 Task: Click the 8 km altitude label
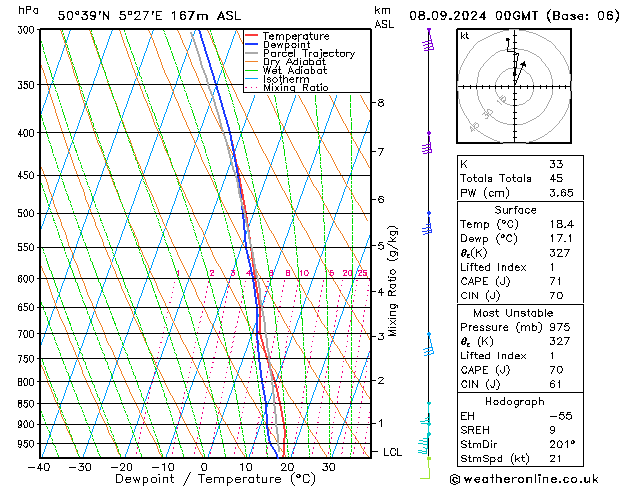[x=381, y=103]
